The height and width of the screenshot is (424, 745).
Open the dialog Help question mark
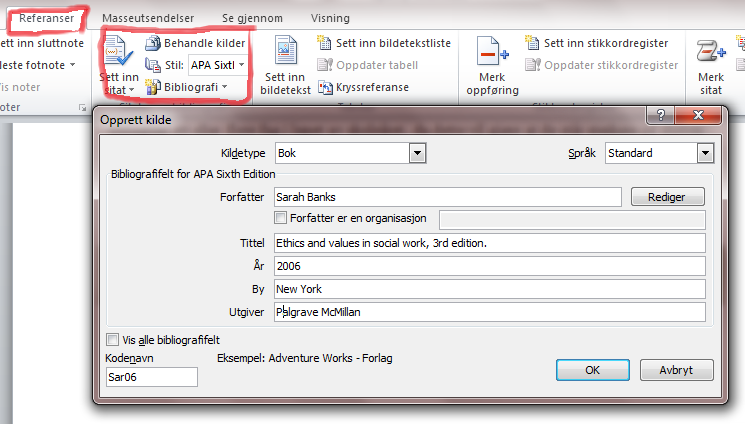coord(658,118)
